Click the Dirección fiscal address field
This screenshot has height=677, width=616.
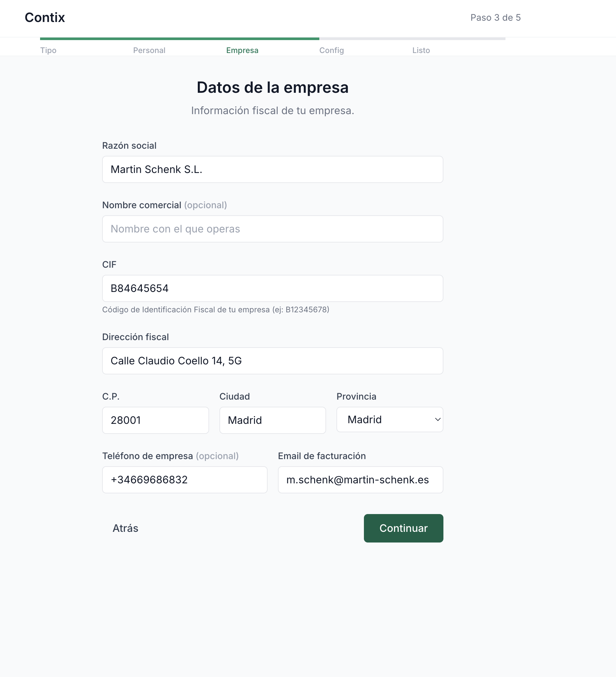[272, 361]
